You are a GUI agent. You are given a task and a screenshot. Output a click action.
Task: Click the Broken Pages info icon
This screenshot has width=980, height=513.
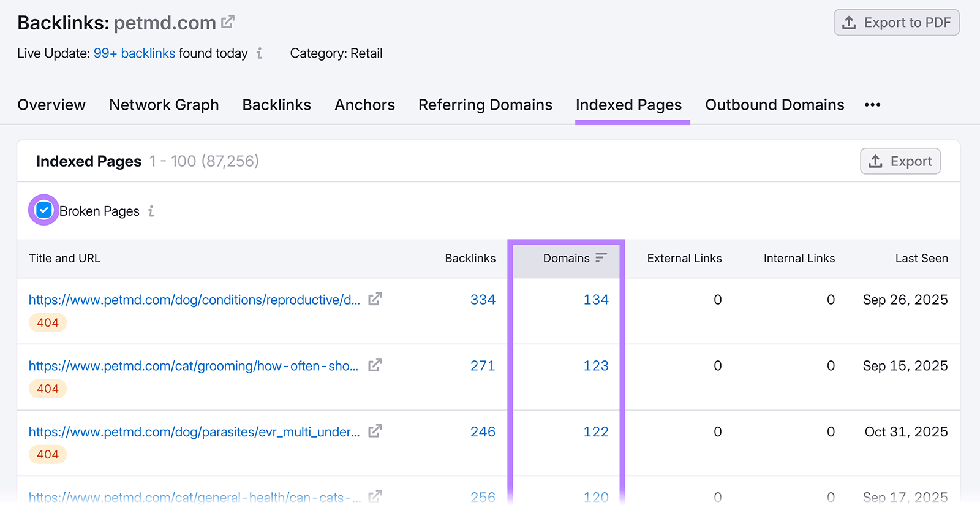pyautogui.click(x=151, y=211)
